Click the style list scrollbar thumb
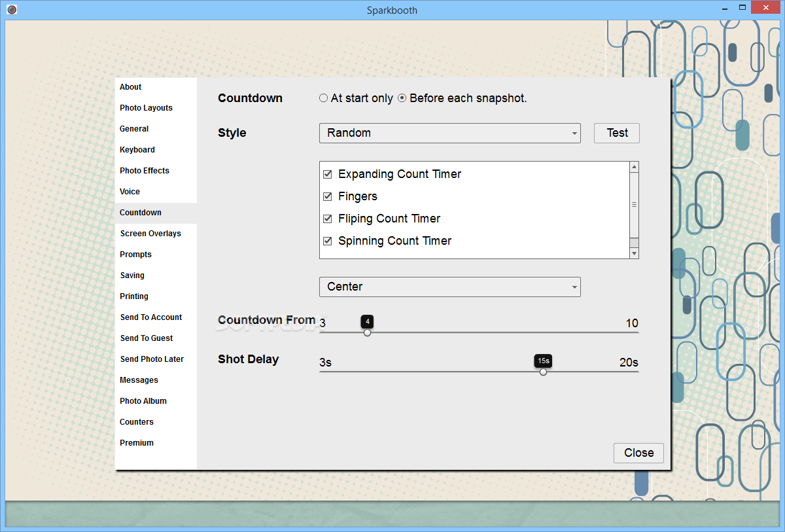The height and width of the screenshot is (532, 785). pyautogui.click(x=634, y=205)
